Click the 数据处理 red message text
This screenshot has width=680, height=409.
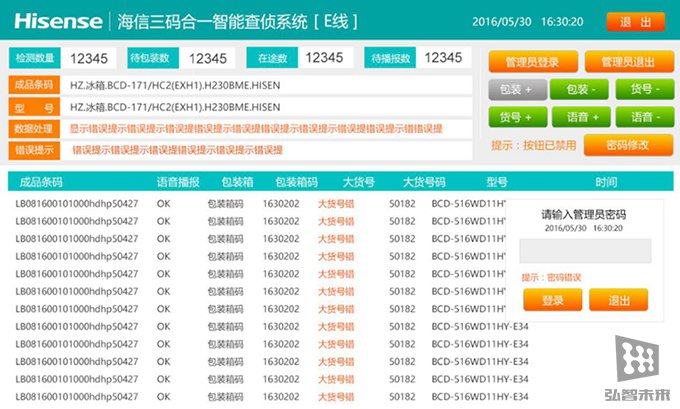tap(256, 129)
